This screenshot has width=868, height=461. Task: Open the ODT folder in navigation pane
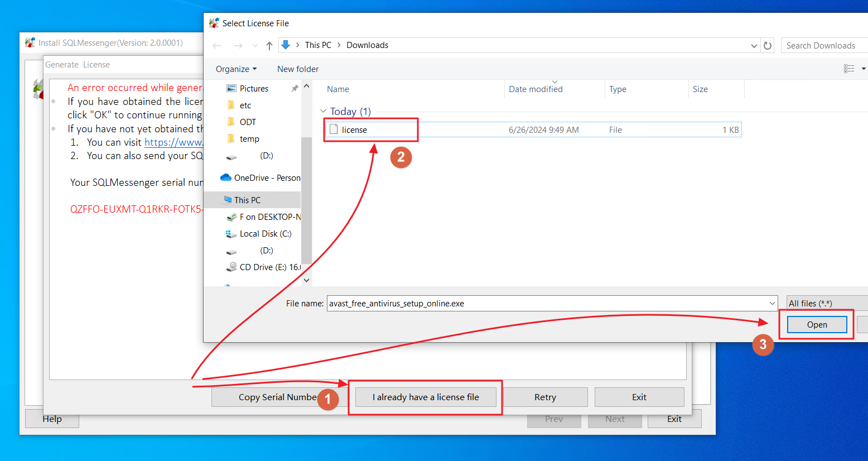[x=248, y=122]
